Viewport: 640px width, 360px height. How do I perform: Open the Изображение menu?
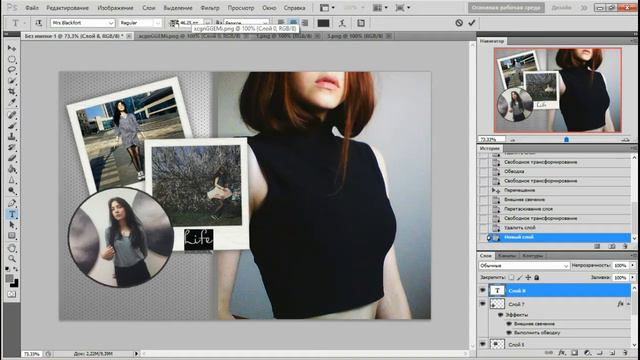(x=115, y=8)
